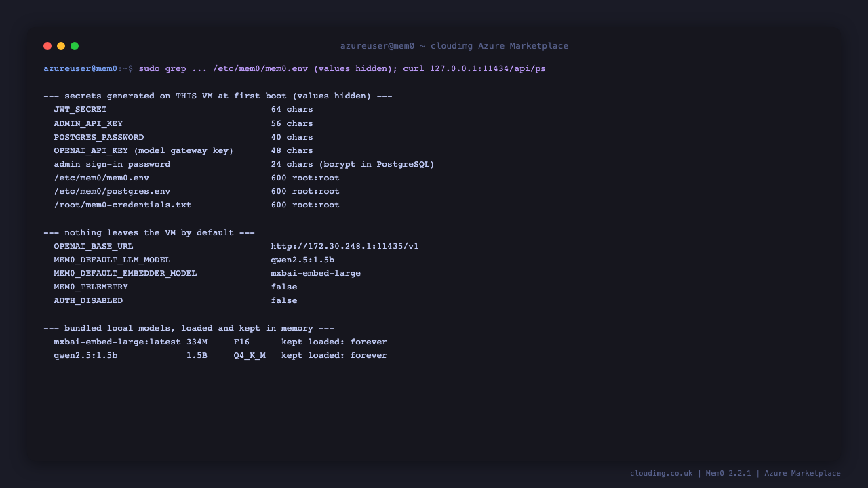Click the 'mxbai-embed-large' embedder value
The width and height of the screenshot is (868, 488).
[316, 273]
